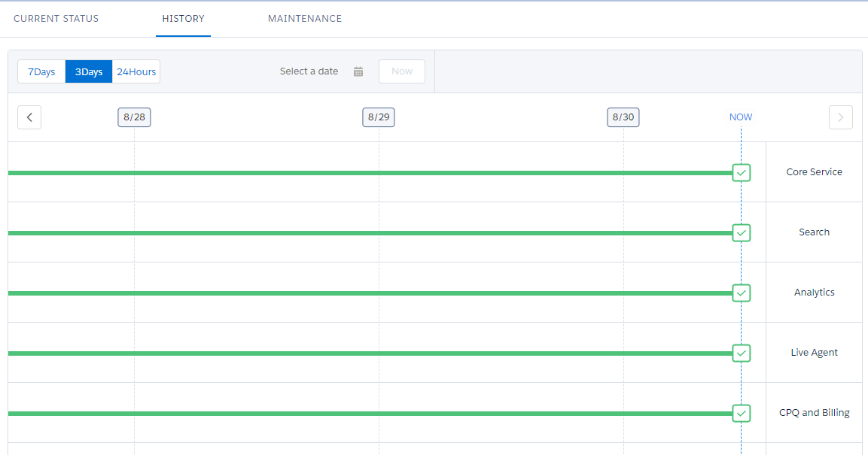Click CPQ and Billing status check icon
This screenshot has width=868, height=455.
click(x=742, y=413)
